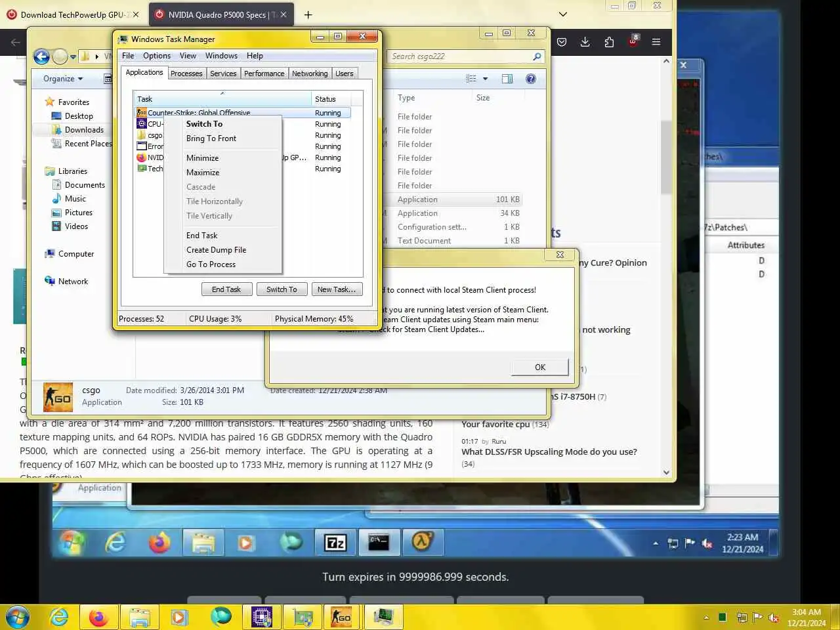Screen dimensions: 840x630
Task: Click the command prompt icon on inner taskbar
Action: click(379, 543)
